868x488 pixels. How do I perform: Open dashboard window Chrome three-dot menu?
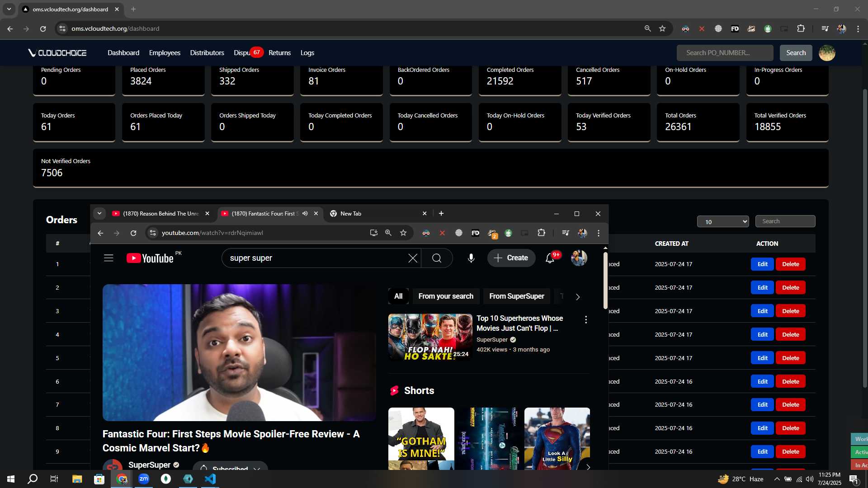tap(858, 28)
